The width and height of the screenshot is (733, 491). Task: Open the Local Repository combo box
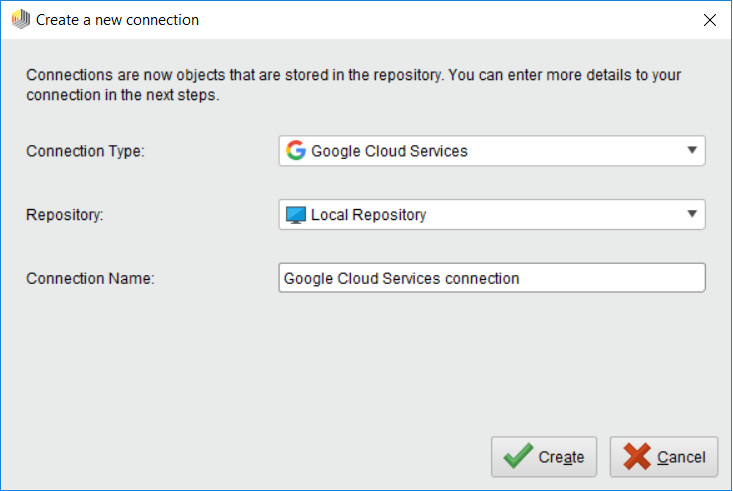pyautogui.click(x=480, y=215)
